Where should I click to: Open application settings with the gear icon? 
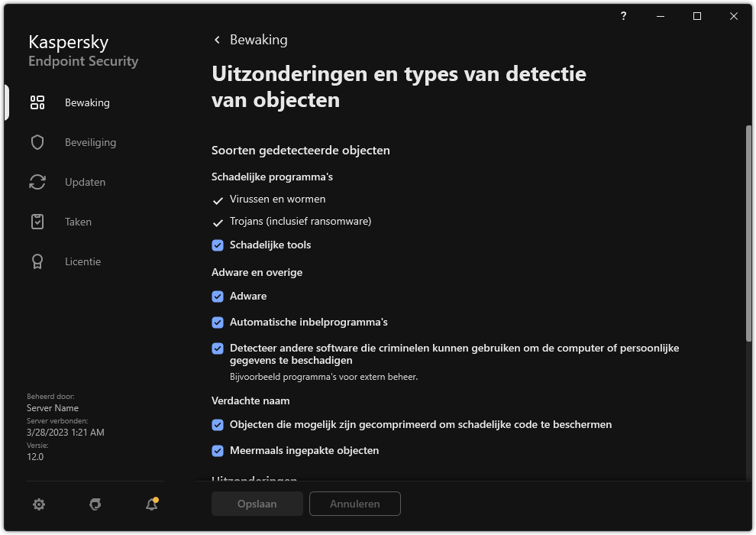point(38,504)
